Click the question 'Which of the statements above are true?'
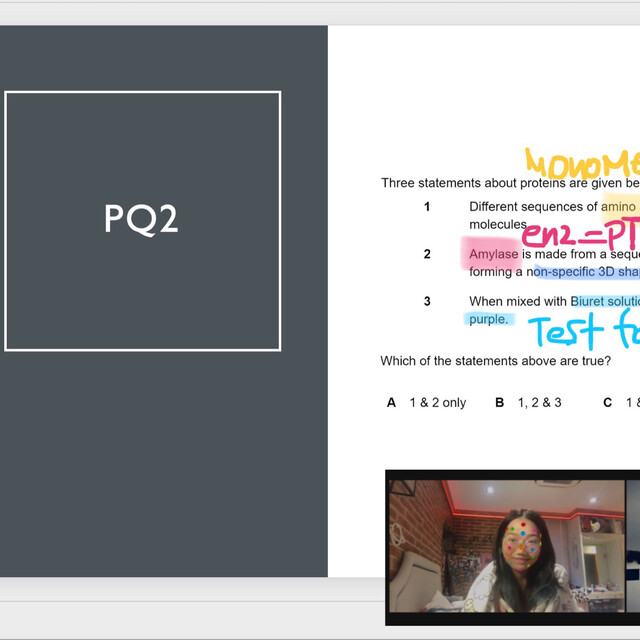The height and width of the screenshot is (640, 640). [495, 361]
